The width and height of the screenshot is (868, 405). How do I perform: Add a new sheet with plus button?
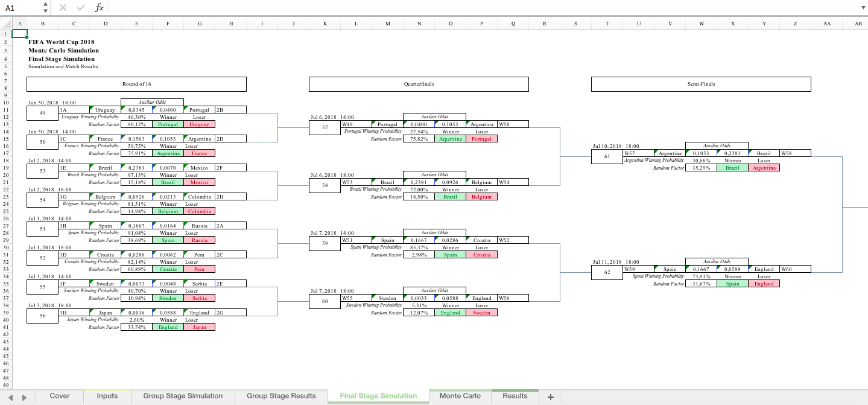coord(550,397)
